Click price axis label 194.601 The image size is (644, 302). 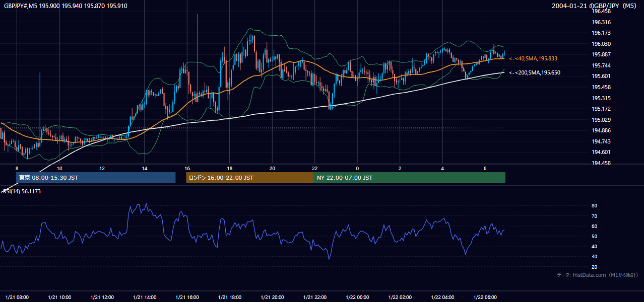[x=601, y=152]
